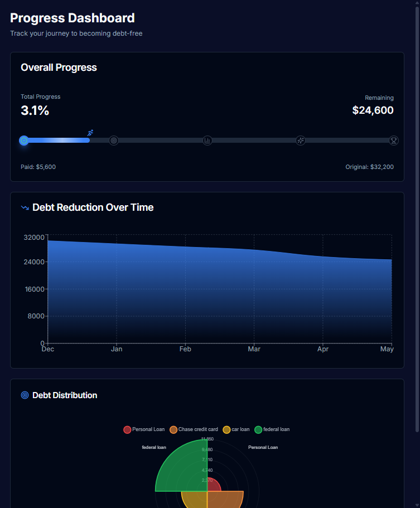Click the Dec label on the chart axis
The height and width of the screenshot is (508, 420).
click(x=47, y=349)
